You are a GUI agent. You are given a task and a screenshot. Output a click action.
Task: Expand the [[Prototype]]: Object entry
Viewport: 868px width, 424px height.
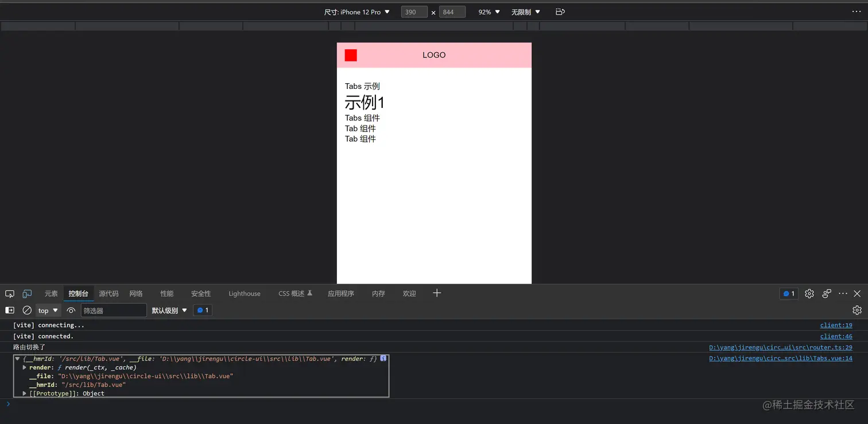pos(25,394)
